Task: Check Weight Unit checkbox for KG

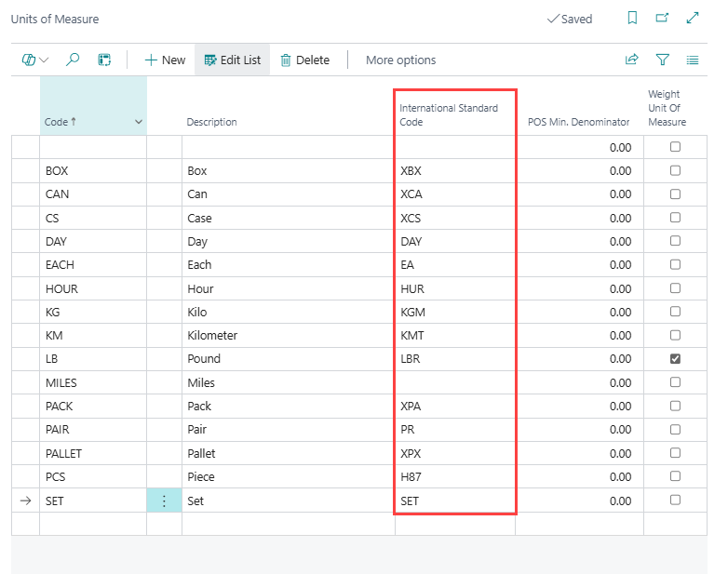Action: pyautogui.click(x=675, y=312)
